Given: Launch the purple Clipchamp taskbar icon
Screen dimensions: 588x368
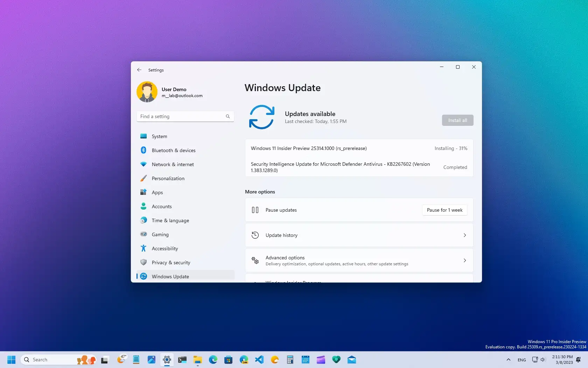Looking at the screenshot, I should (x=321, y=360).
